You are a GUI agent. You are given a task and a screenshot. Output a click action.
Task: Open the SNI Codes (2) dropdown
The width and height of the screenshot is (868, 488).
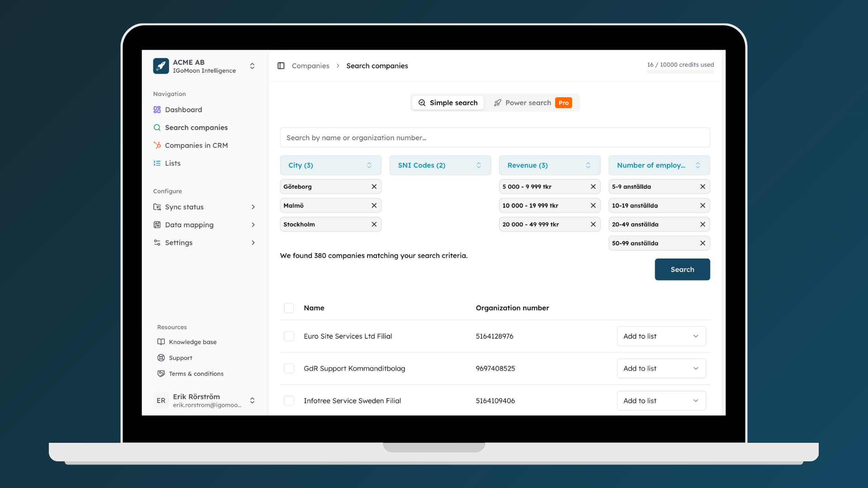pyautogui.click(x=440, y=165)
